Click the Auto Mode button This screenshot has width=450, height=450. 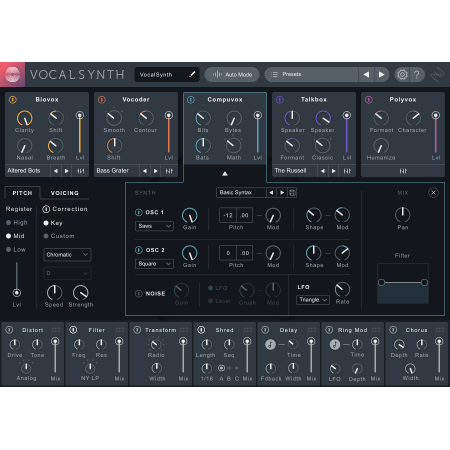click(232, 74)
